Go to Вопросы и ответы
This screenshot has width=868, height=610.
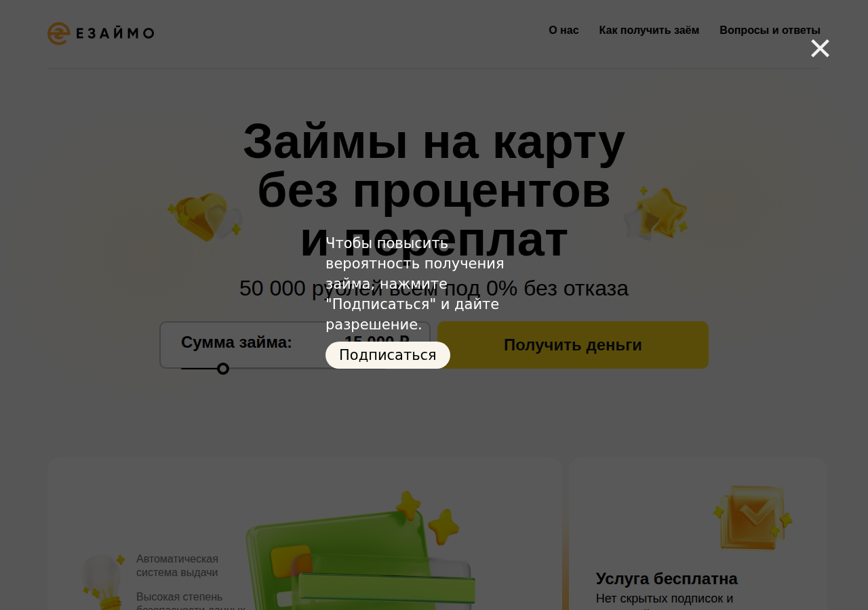(770, 30)
